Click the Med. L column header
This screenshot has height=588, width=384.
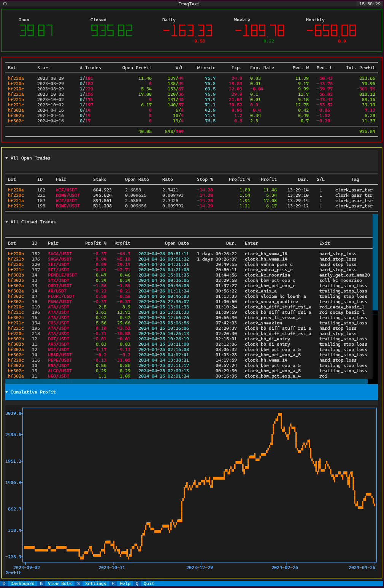click(x=325, y=68)
